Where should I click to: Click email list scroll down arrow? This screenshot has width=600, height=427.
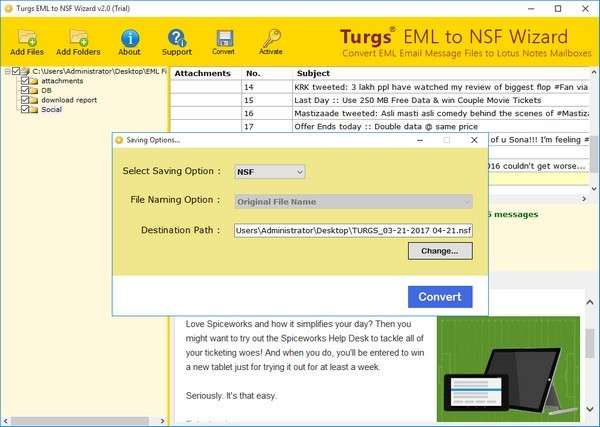coord(594,189)
